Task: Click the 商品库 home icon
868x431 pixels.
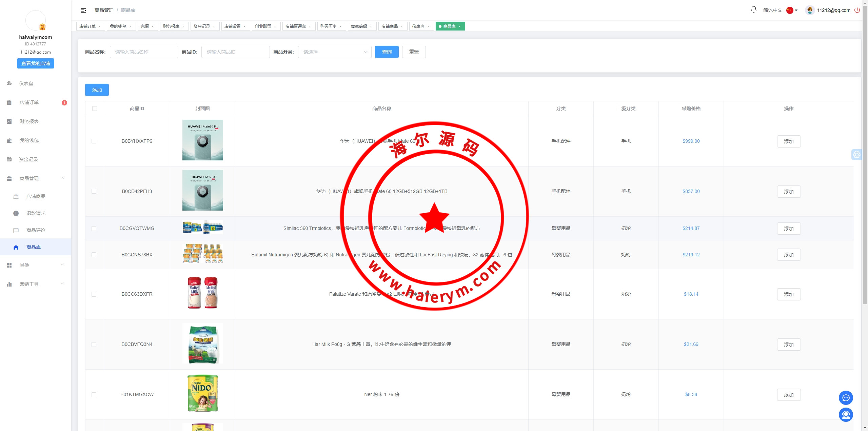Action: (x=16, y=247)
